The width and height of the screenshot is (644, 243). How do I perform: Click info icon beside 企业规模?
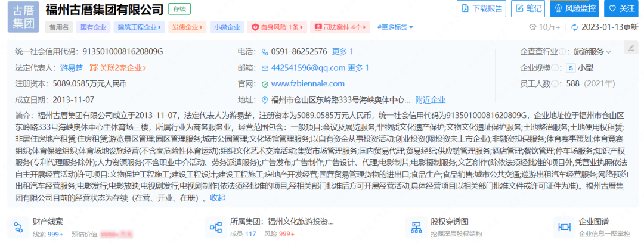pos(555,68)
